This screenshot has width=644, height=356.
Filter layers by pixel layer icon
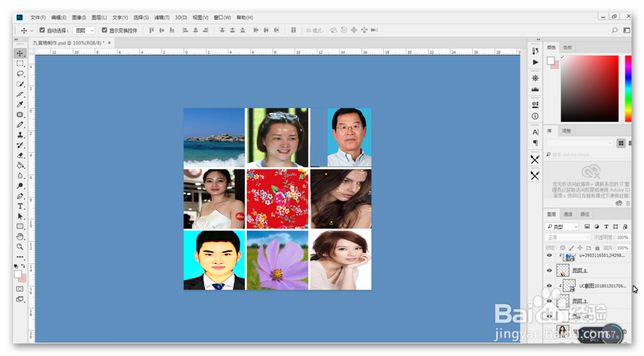pyautogui.click(x=587, y=227)
